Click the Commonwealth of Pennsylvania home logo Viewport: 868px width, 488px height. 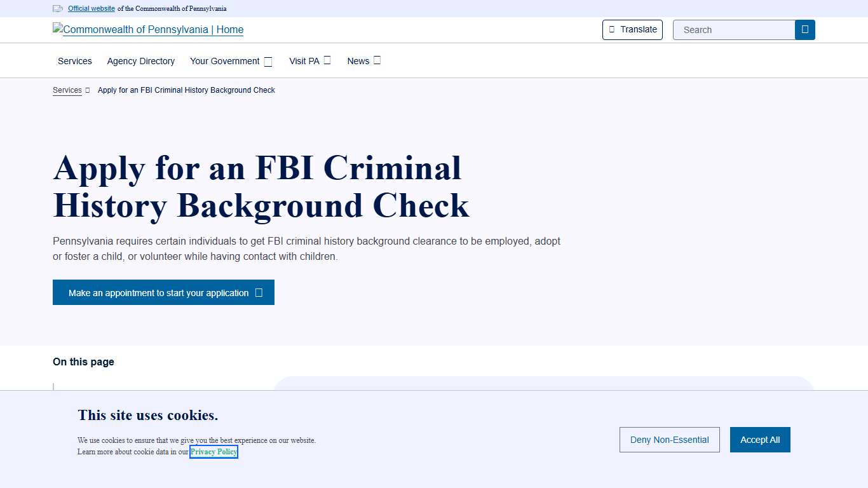[147, 29]
